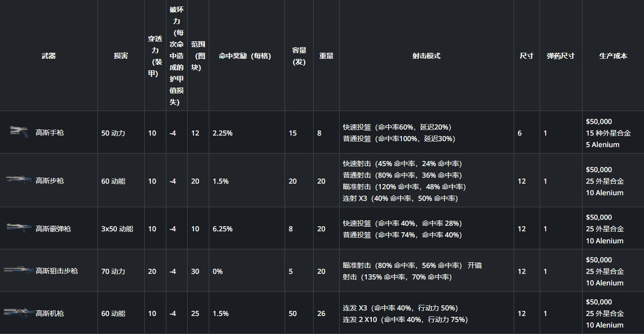Click the 高斯狙击步枪 sniper rifle icon
The width and height of the screenshot is (644, 334).
click(18, 270)
